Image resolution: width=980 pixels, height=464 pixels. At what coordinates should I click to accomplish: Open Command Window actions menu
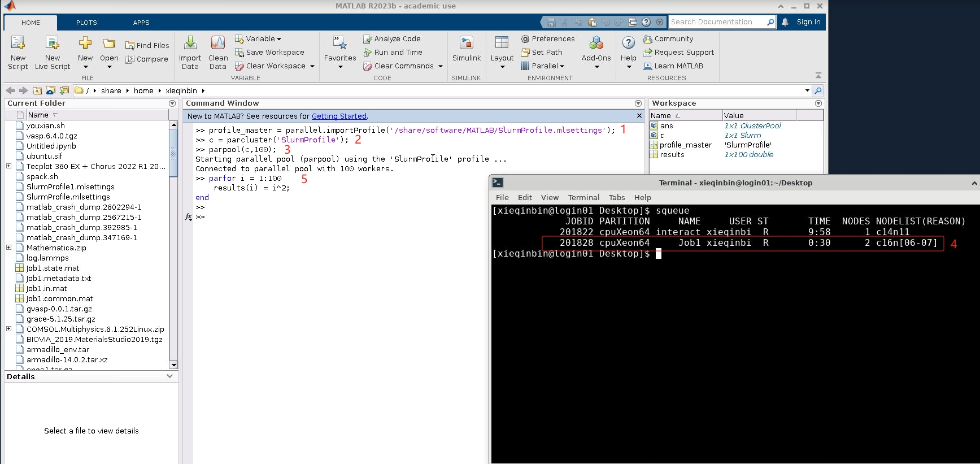click(x=638, y=103)
